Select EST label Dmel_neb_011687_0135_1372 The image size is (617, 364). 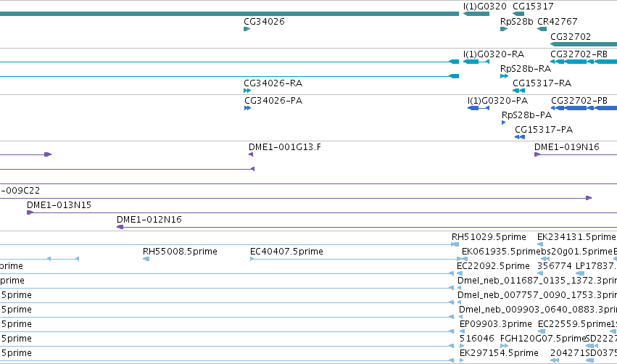[537, 281]
